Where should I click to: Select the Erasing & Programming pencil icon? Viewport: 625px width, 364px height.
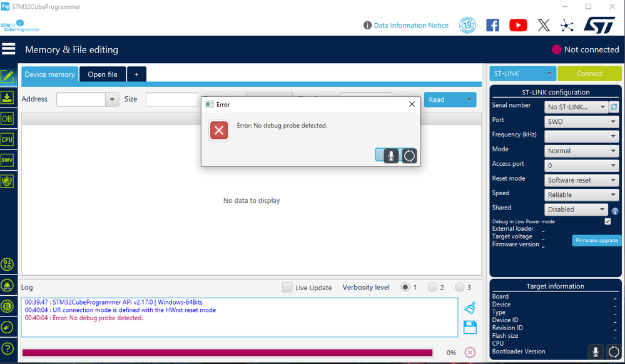tap(8, 76)
